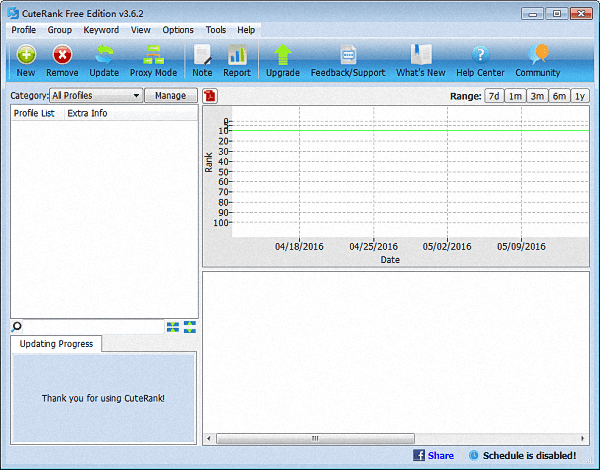This screenshot has height=470, width=600.
Task: Open the Options menu
Action: coord(178,30)
